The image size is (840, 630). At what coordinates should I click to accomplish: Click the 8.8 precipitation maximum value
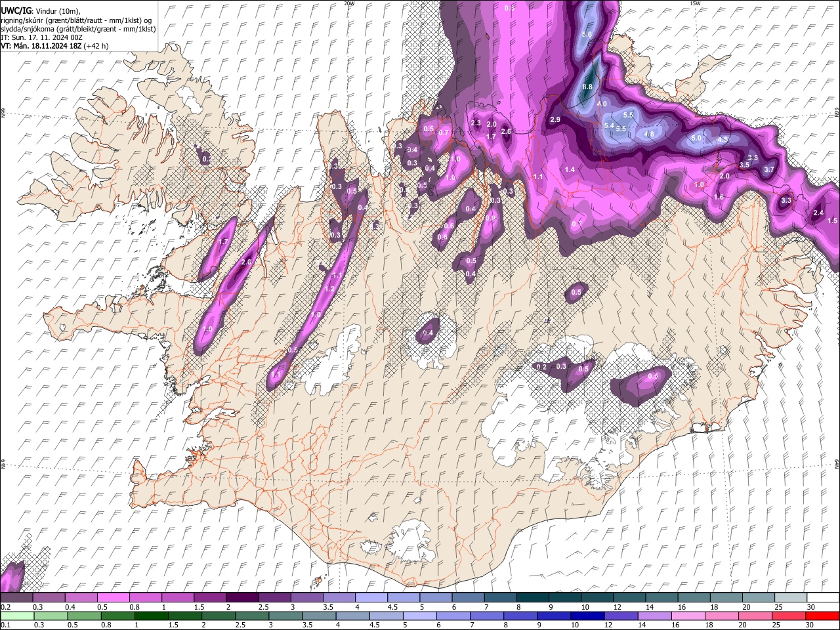click(x=587, y=87)
